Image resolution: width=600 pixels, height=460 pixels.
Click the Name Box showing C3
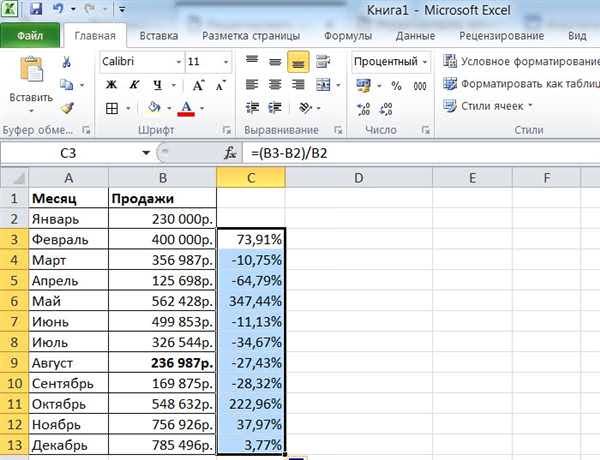coord(68,153)
